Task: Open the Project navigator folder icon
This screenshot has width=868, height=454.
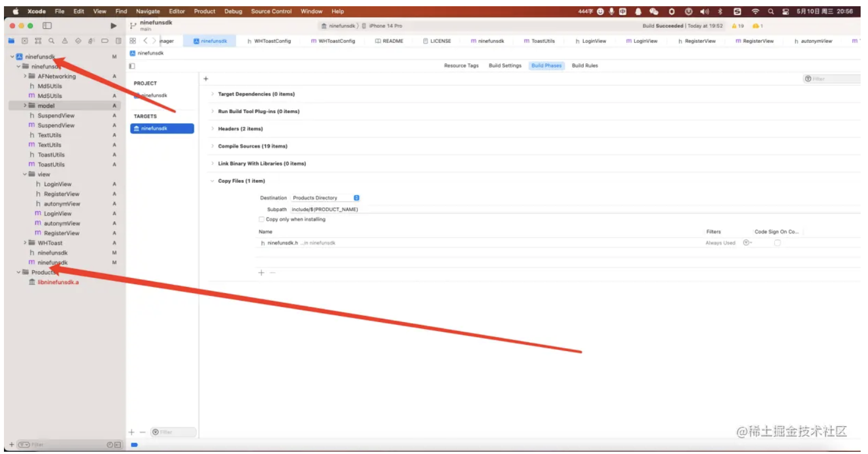Action: click(11, 41)
